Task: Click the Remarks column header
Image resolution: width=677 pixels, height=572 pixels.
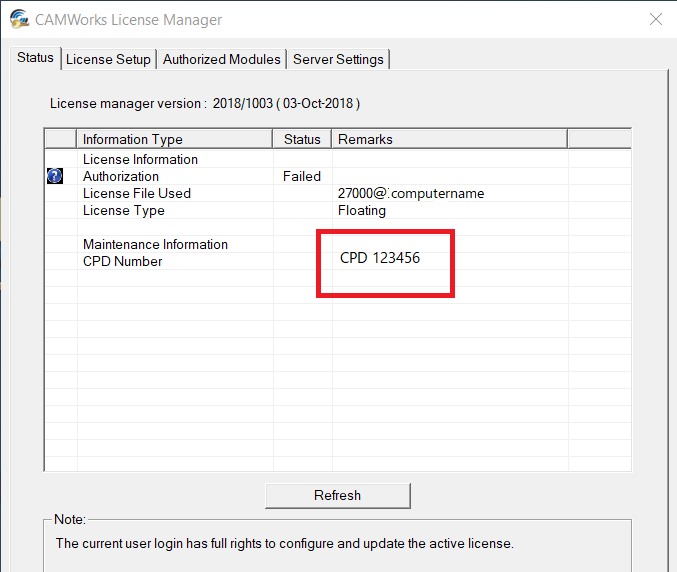Action: click(449, 139)
